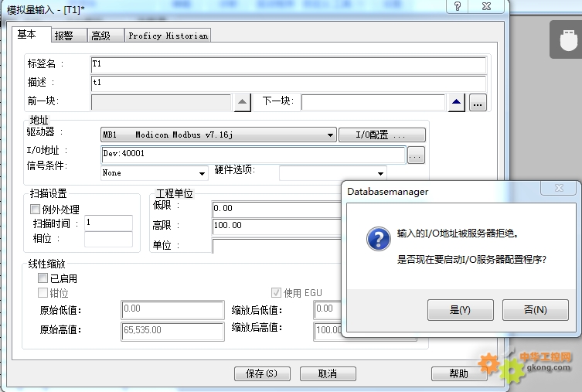Open the Proficy Historian tab
Viewport: 582px width, 392px height.
[x=168, y=36]
